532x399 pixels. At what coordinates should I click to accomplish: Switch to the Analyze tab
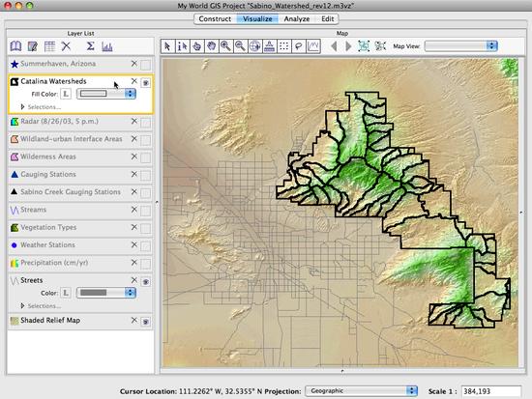(x=297, y=19)
